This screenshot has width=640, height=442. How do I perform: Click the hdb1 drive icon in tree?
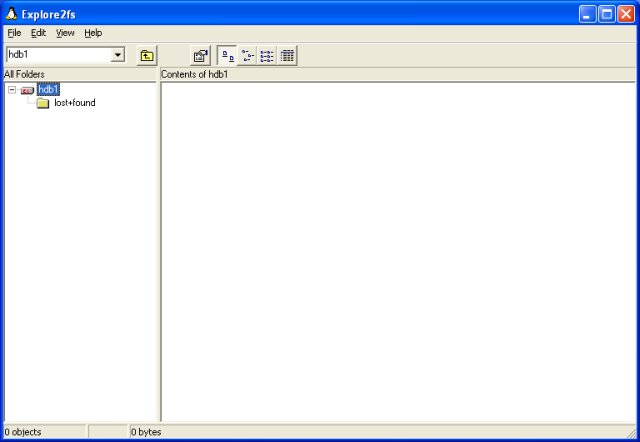tap(27, 90)
